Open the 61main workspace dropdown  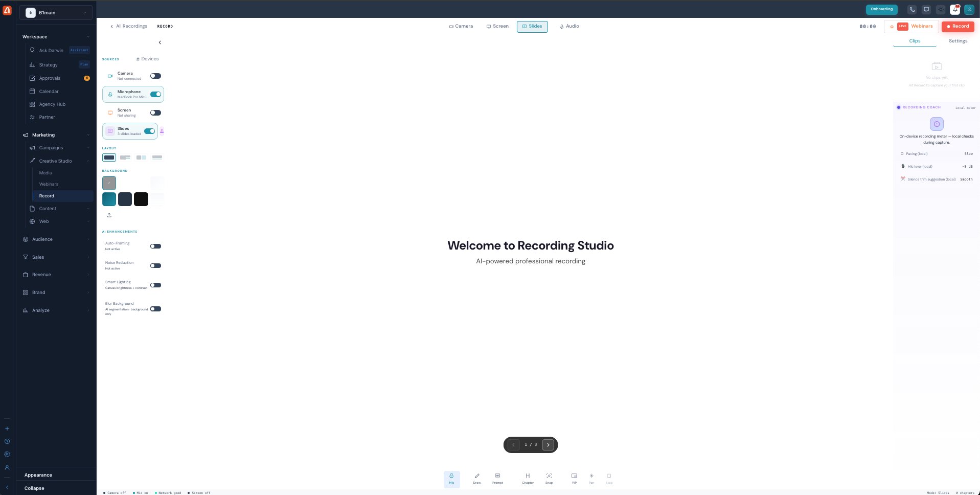point(56,12)
